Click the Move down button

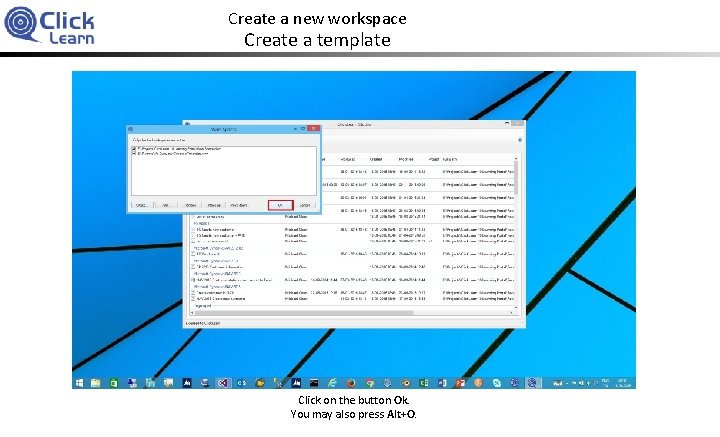click(239, 205)
